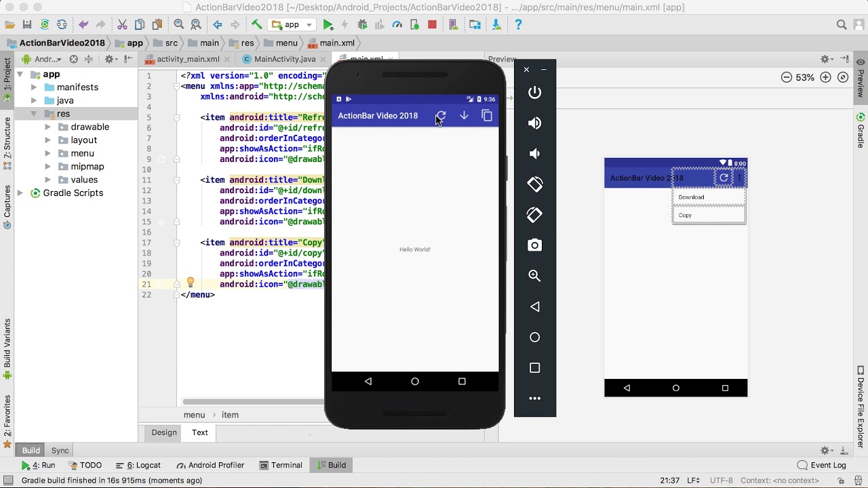
Task: Click the emulator screenshot camera button
Action: [x=535, y=245]
